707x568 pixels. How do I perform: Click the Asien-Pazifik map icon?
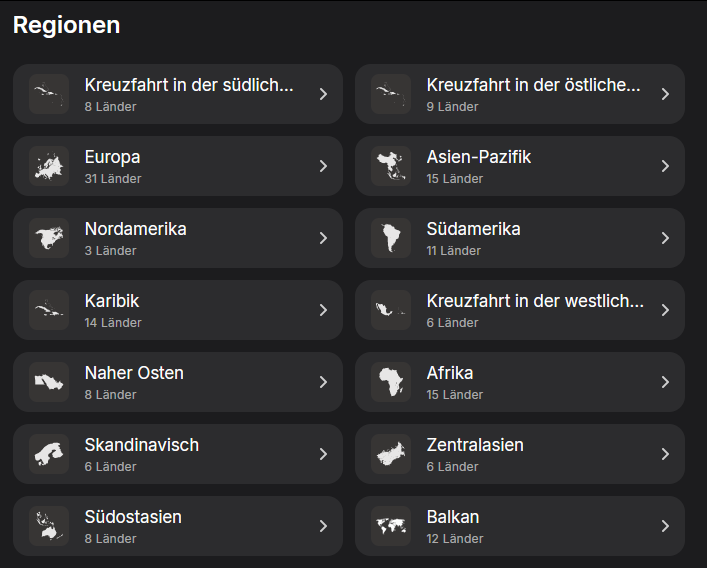point(391,166)
